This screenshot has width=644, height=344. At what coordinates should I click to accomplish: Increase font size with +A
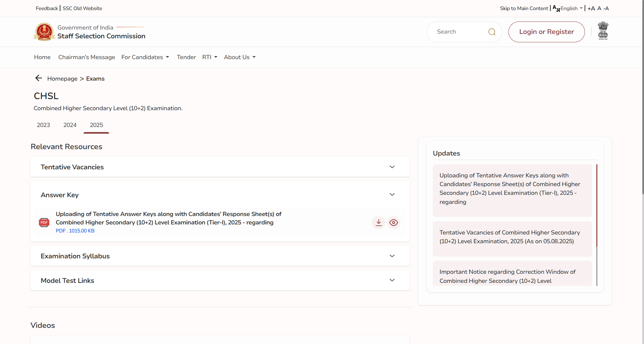pos(591,8)
